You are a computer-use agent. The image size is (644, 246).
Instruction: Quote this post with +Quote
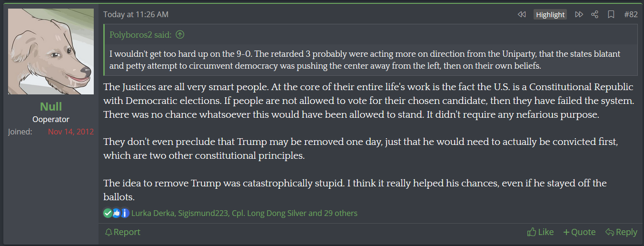click(579, 232)
